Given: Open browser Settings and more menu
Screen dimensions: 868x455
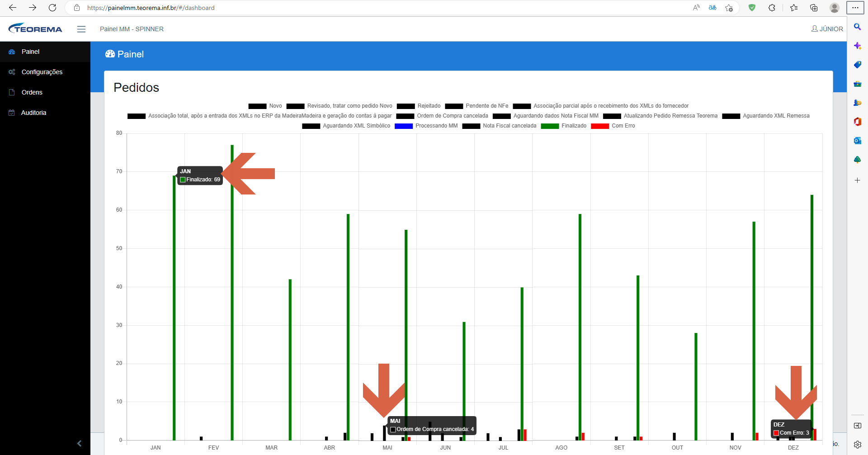Looking at the screenshot, I should [855, 8].
